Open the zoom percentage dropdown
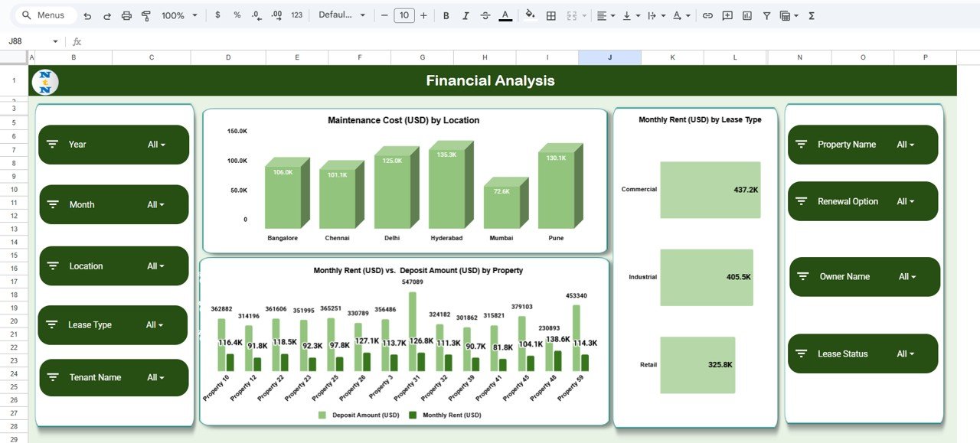Image resolution: width=980 pixels, height=443 pixels. (176, 15)
